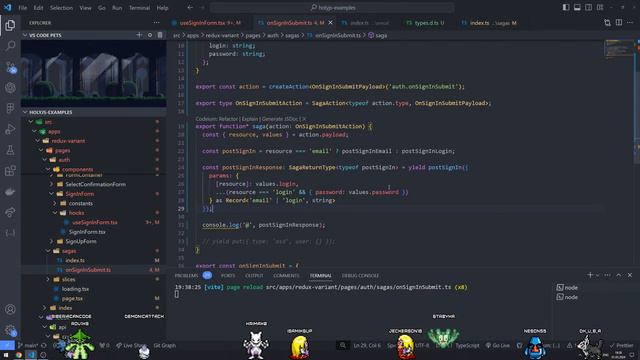Open the Selection menu
The height and width of the screenshot is (360, 640).
[61, 8]
